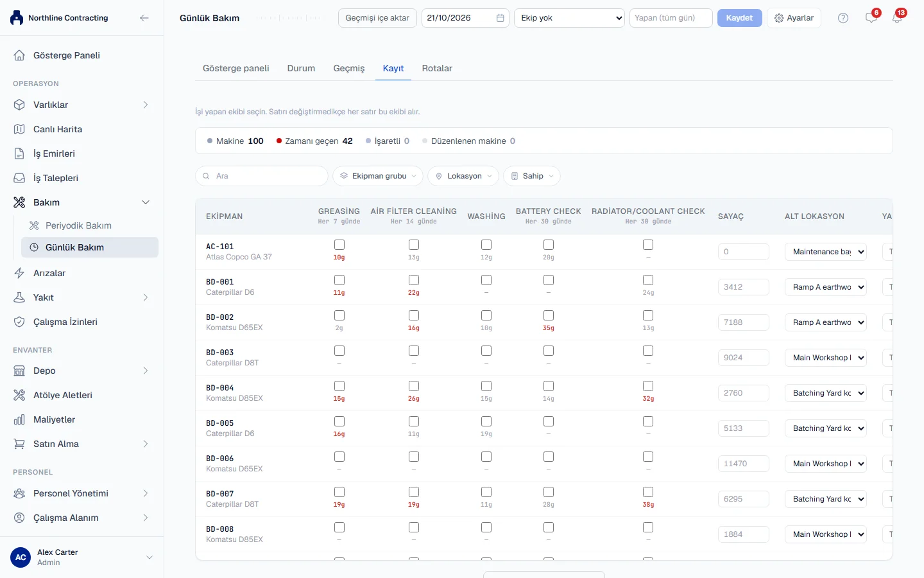Click the Satın Alma shopping cart icon

(x=19, y=444)
